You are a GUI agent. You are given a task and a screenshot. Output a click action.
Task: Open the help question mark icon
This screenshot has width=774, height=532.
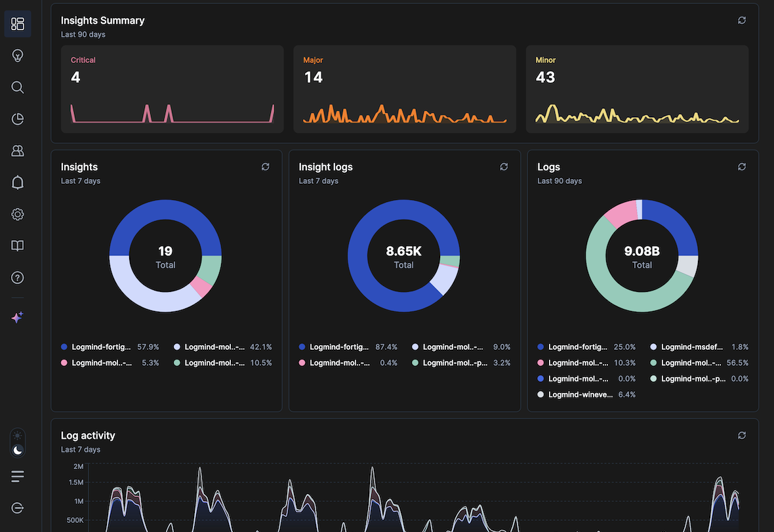[18, 277]
